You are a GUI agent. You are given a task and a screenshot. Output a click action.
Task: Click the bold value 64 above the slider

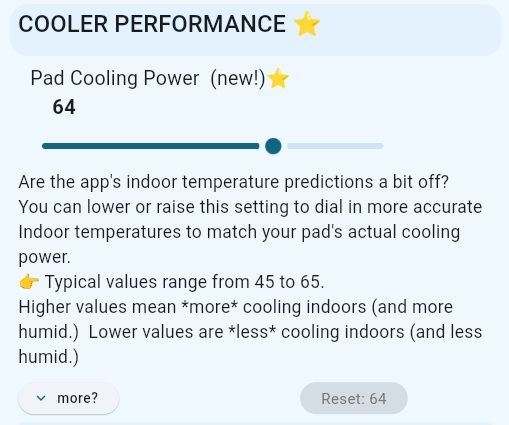[x=64, y=107]
